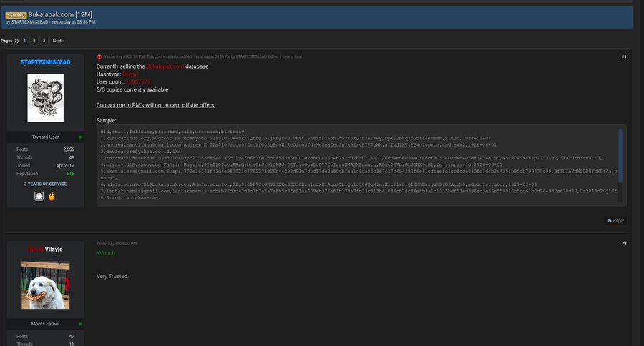Click Vilayje online status dot
644x346 pixels.
80,324
